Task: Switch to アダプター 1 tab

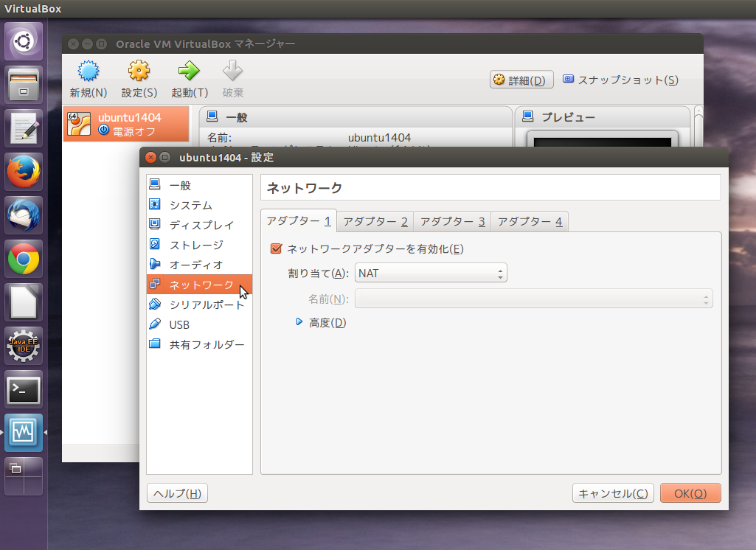Action: [299, 220]
